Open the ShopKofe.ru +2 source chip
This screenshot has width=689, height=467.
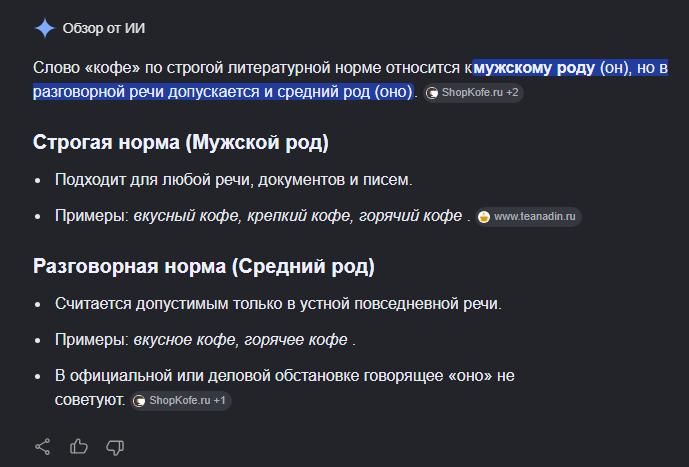(x=473, y=93)
